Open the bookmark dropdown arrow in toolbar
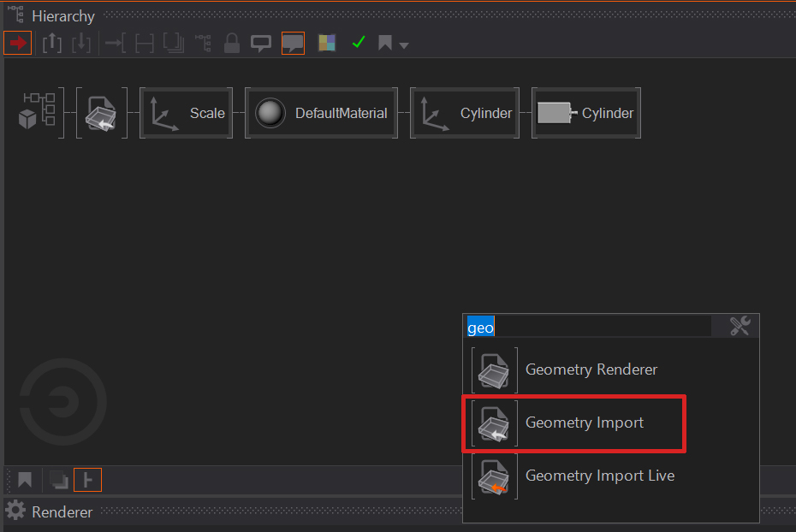 tap(404, 45)
